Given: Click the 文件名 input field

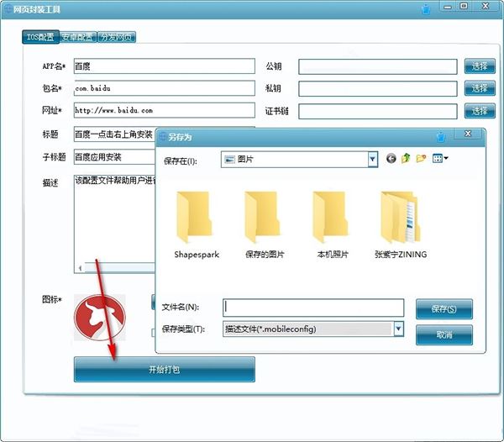Looking at the screenshot, I should 313,308.
